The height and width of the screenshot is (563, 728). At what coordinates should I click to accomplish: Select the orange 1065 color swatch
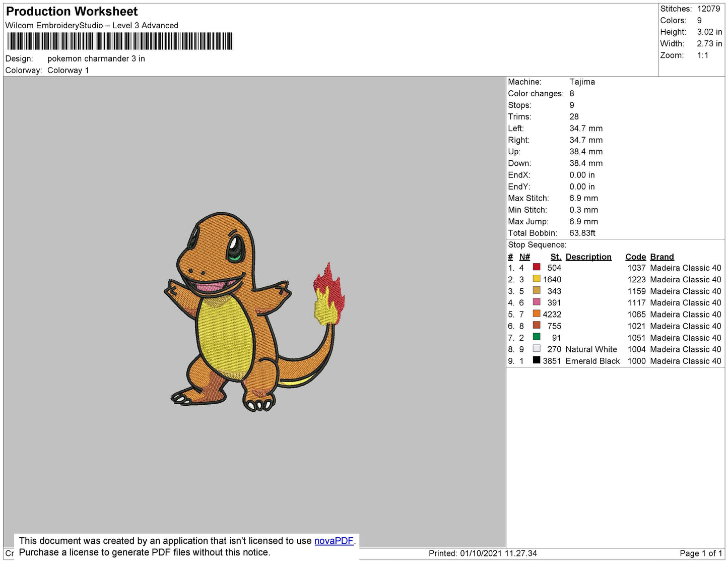click(537, 314)
